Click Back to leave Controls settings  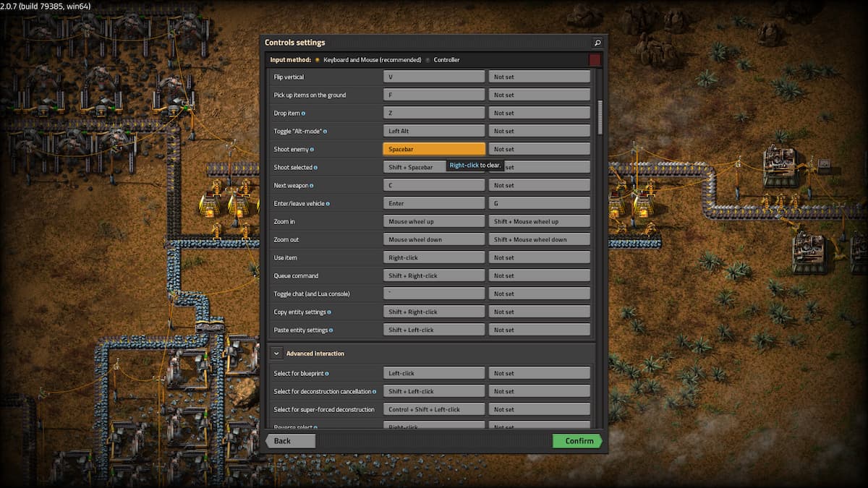289,441
